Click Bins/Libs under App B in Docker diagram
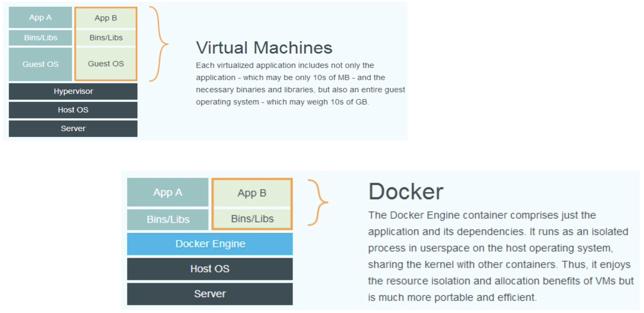Viewport: 644px width, 313px height. coord(252,219)
